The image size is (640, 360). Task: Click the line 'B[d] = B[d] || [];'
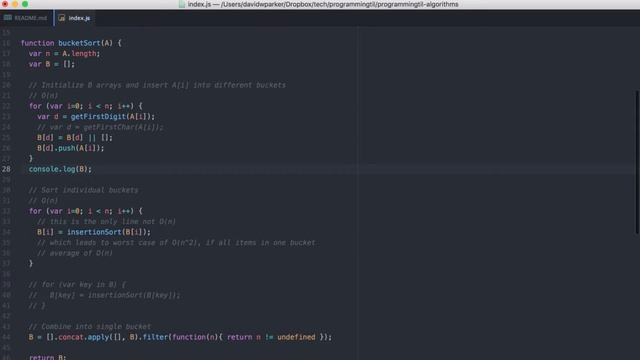click(x=75, y=138)
